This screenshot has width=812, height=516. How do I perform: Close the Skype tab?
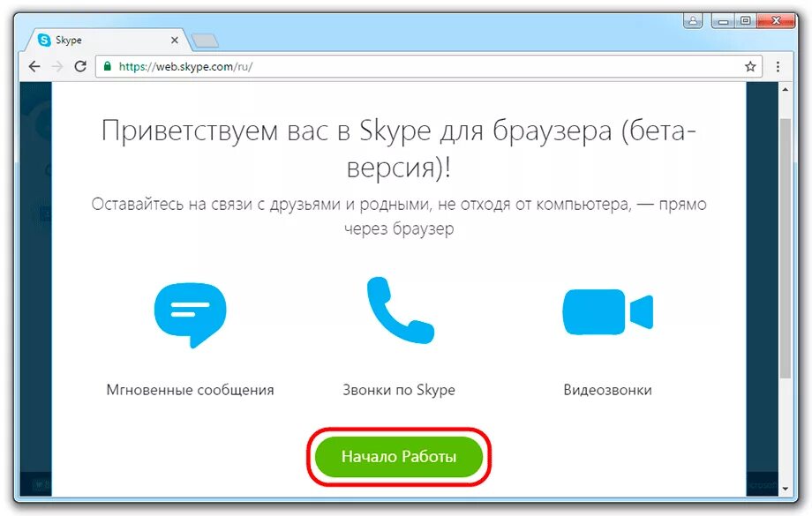pos(175,40)
